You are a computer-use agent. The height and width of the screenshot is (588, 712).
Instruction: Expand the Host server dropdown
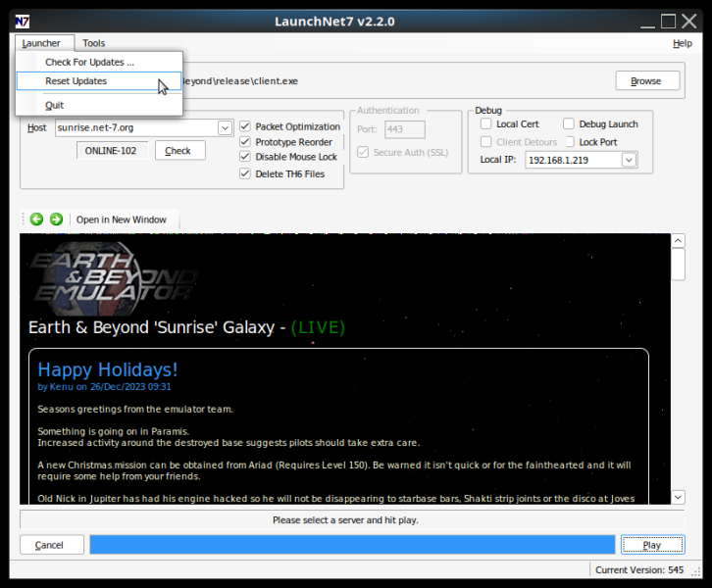[225, 128]
